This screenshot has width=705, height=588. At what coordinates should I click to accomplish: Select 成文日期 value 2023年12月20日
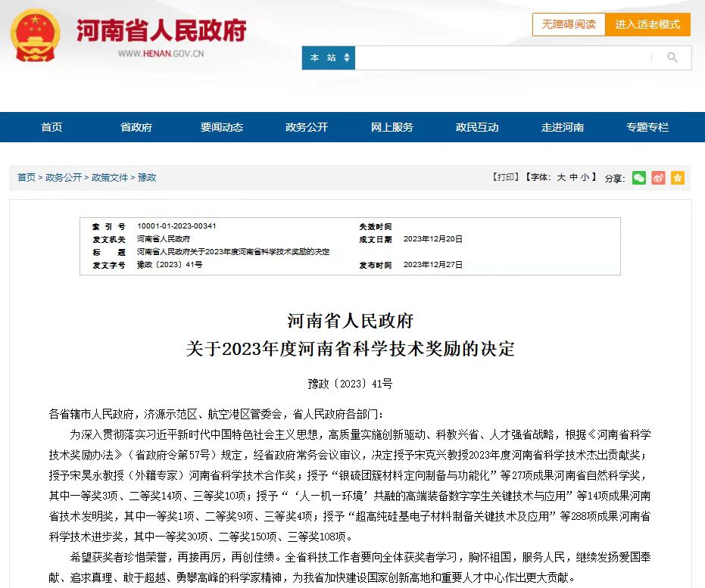pos(433,239)
